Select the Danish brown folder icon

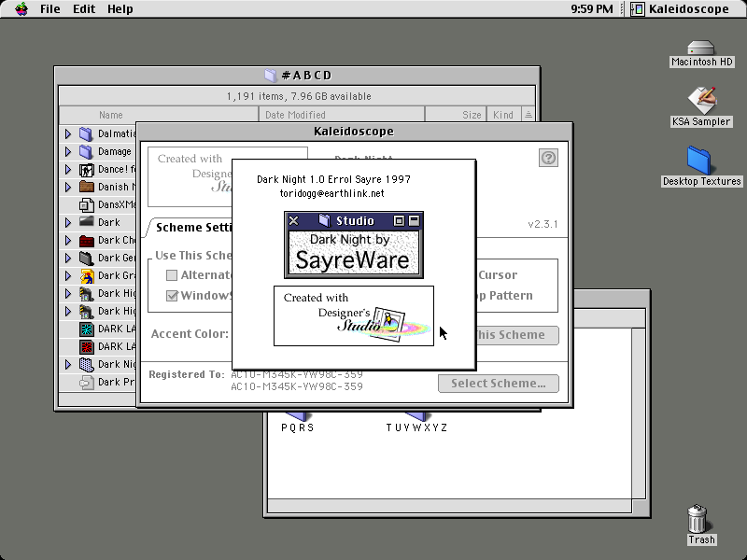pos(86,187)
